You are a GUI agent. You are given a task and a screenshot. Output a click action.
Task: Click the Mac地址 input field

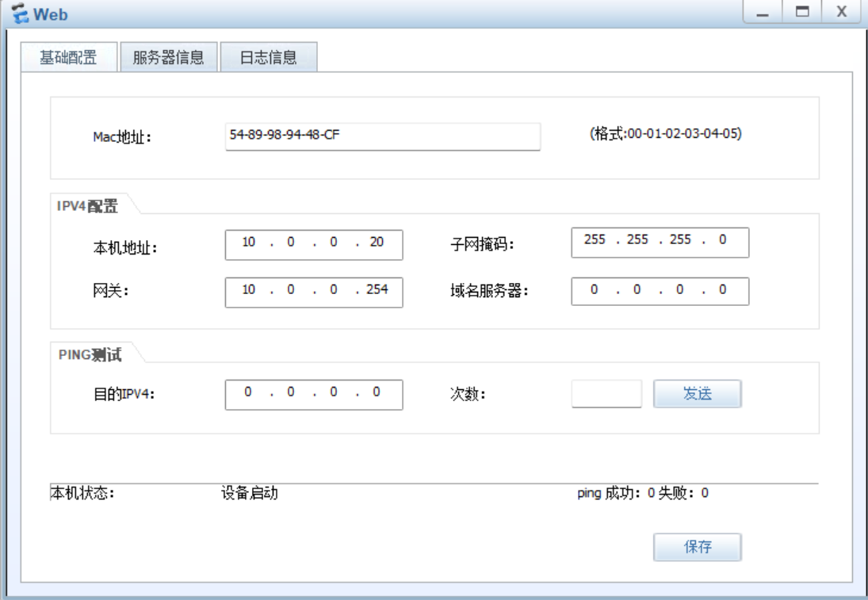coord(383,136)
